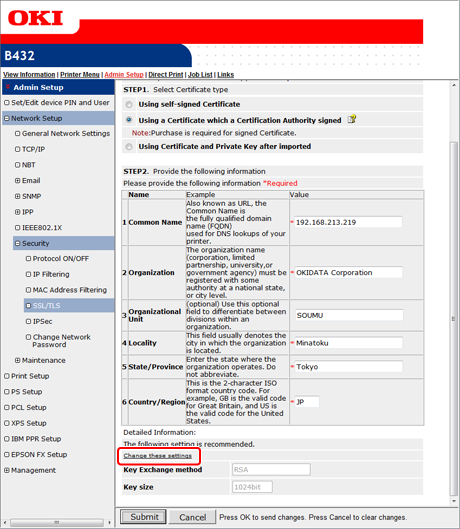Choose Using Certificate and Private Key after imported
This screenshot has height=529, width=460.
(x=129, y=146)
